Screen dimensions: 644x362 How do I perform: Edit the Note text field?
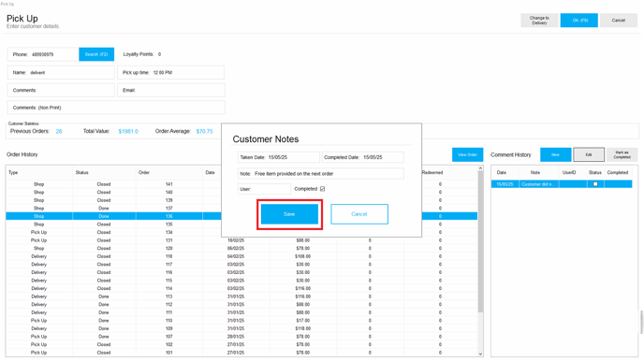click(x=321, y=174)
